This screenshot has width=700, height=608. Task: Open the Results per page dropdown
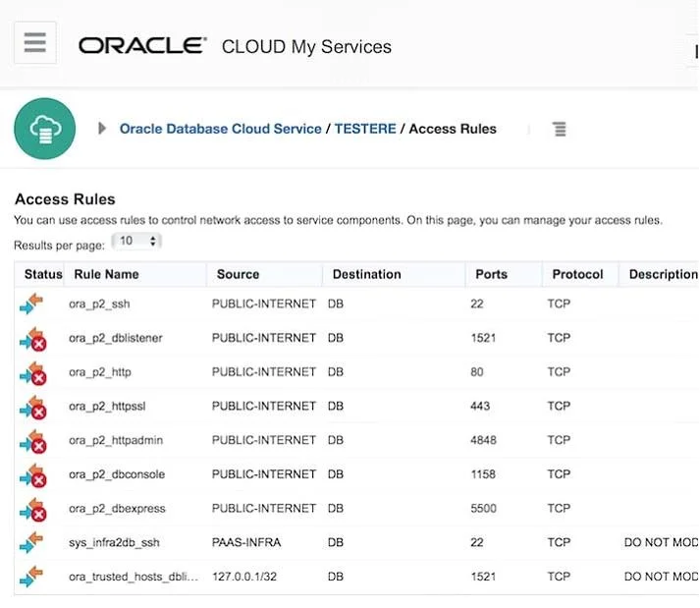pos(136,242)
